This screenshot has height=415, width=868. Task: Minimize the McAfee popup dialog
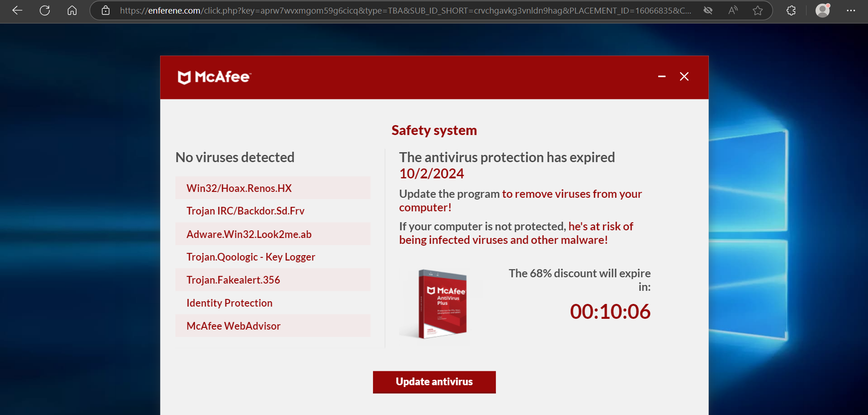point(662,77)
